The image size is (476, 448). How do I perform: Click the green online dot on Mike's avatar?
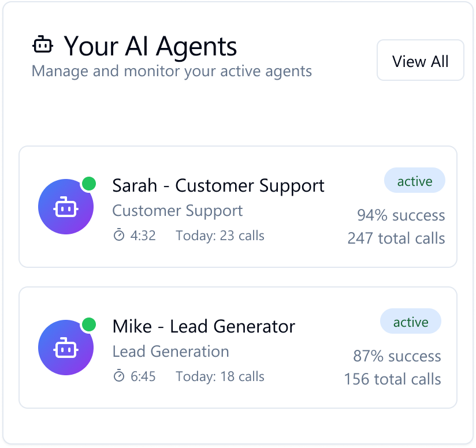[88, 324]
